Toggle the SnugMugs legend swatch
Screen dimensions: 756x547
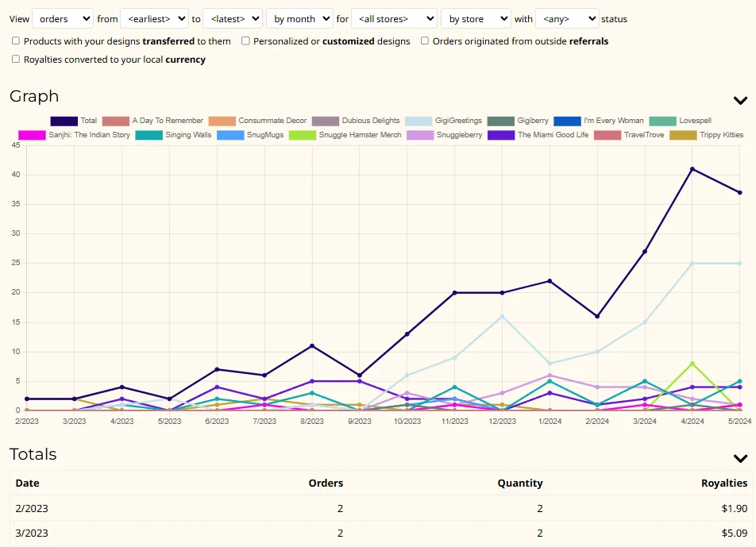pos(230,136)
